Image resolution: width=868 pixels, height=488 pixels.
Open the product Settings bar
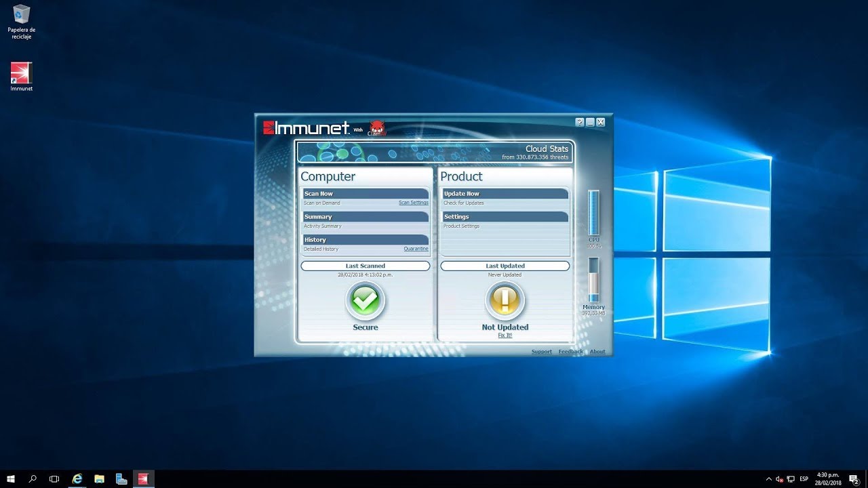[x=505, y=217]
